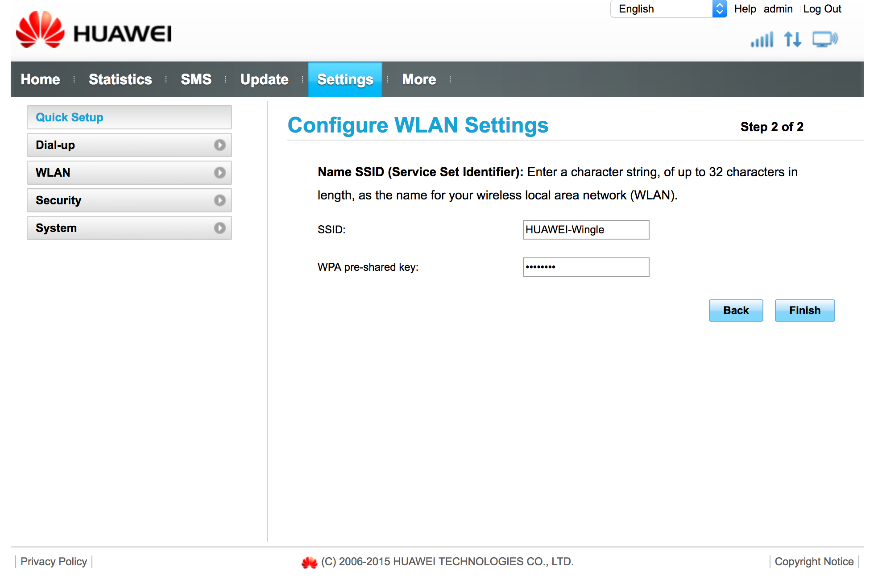Screen dimensions: 878x588
Task: Click the System expand arrow
Action: 220,229
